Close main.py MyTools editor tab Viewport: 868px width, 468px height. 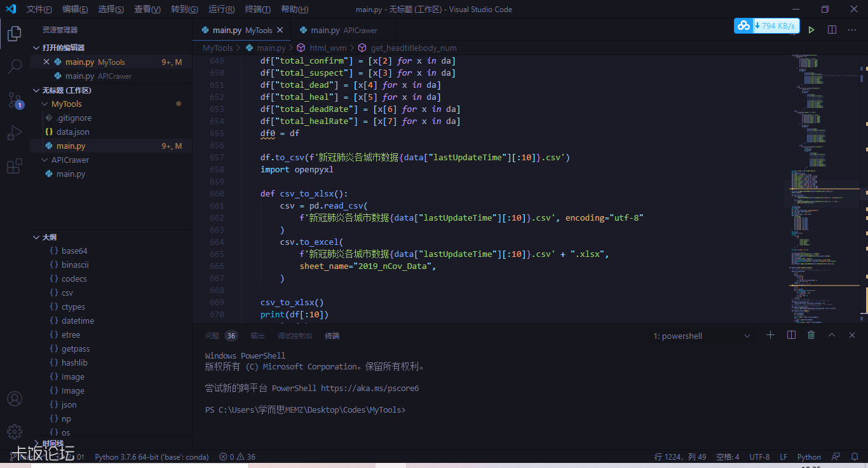(280, 30)
